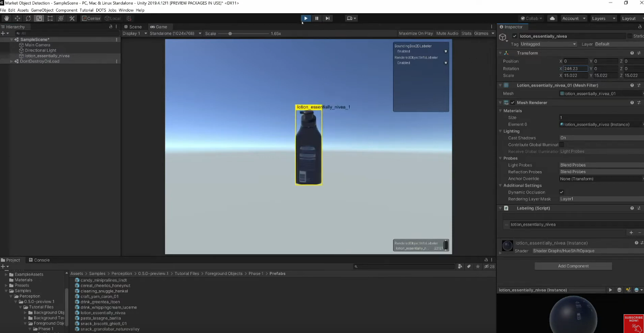This screenshot has height=333, width=644.
Task: Open the GameObject menu
Action: [x=42, y=10]
